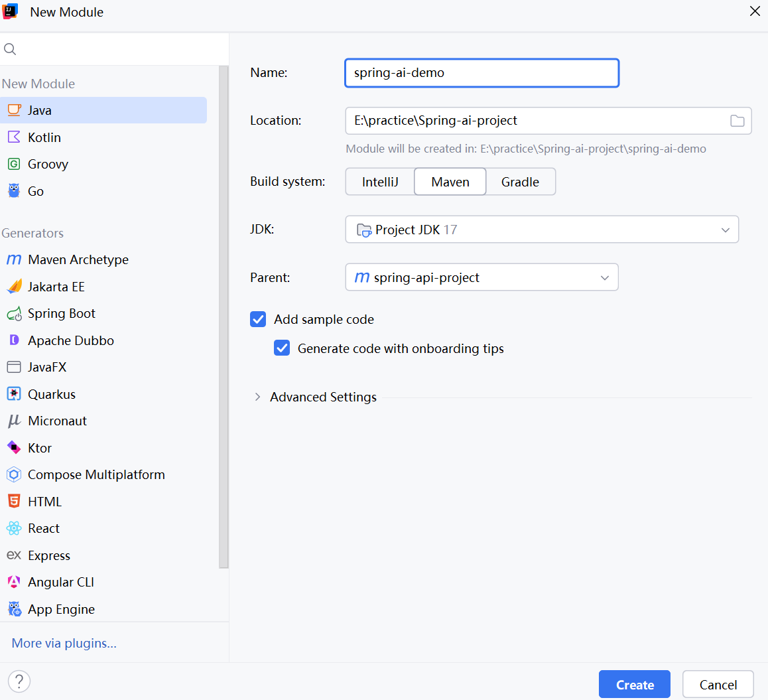
Task: Choose the Express generator
Action: [103, 555]
